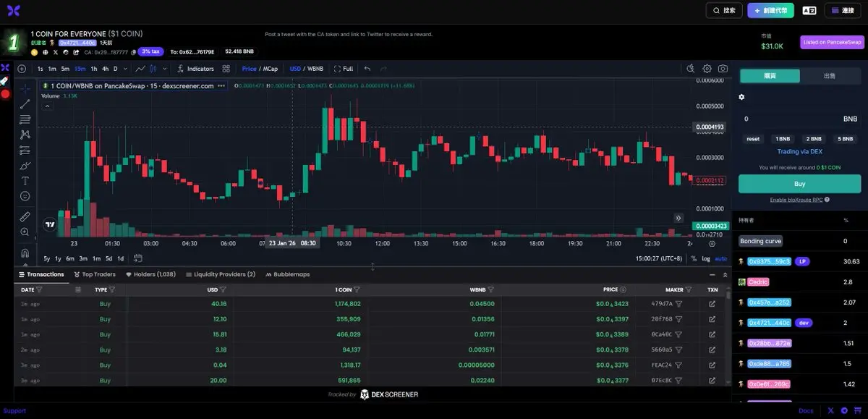Filter transactions by MAKER
The width and height of the screenshot is (868, 419).
pyautogui.click(x=689, y=289)
